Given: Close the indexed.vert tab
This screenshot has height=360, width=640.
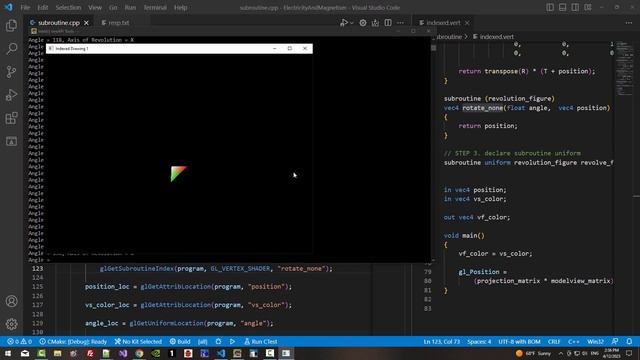Looking at the screenshot, I should coord(467,23).
